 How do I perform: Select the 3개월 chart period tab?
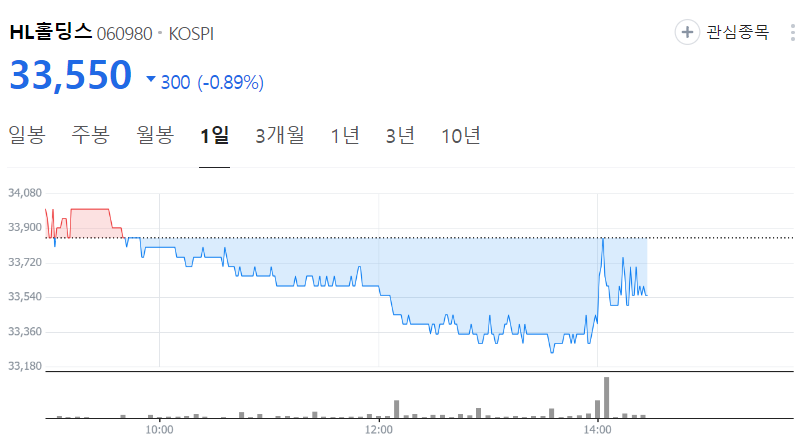[280, 135]
